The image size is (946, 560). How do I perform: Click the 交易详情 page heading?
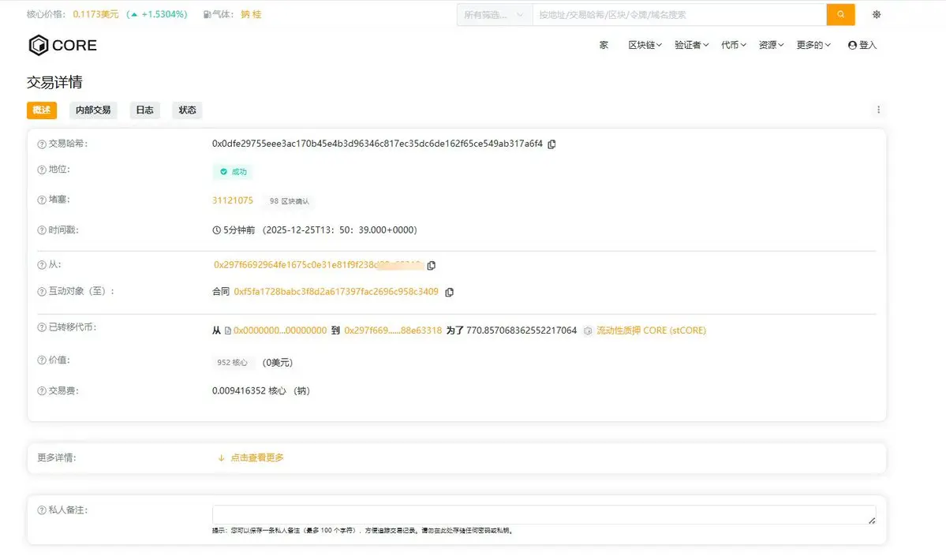click(x=54, y=82)
